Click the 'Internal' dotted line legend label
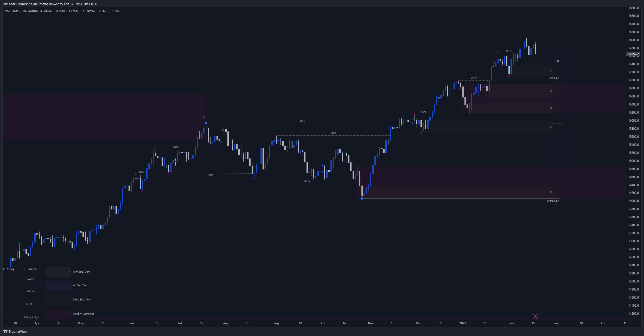 coord(30,291)
